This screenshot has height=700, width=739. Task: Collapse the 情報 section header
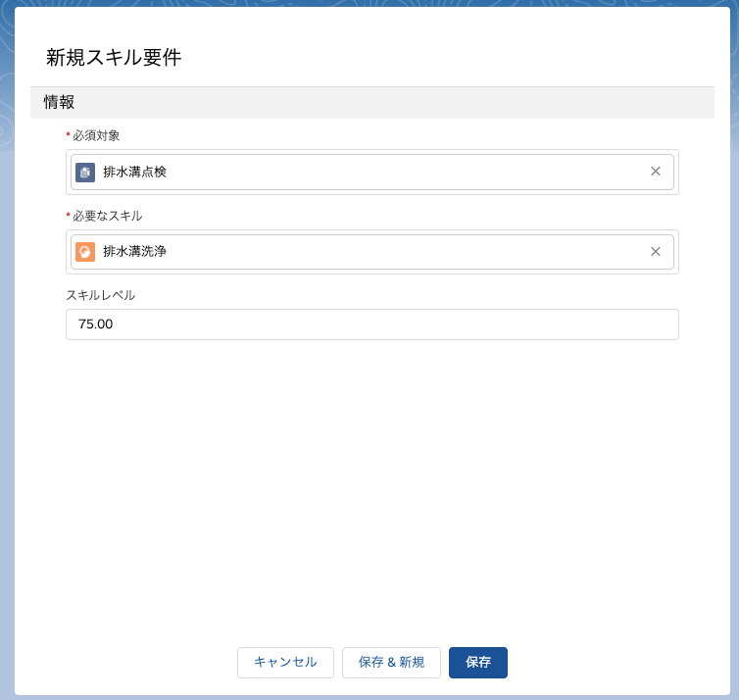[x=371, y=102]
